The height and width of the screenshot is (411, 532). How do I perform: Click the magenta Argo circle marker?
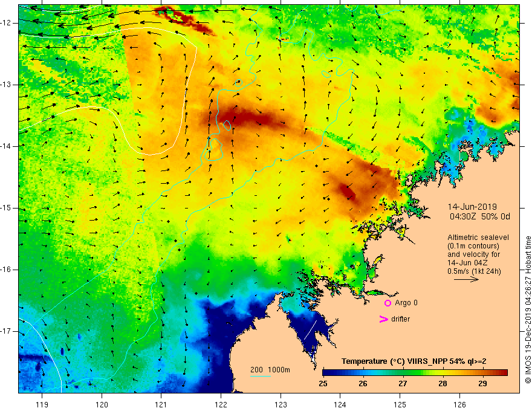[388, 303]
